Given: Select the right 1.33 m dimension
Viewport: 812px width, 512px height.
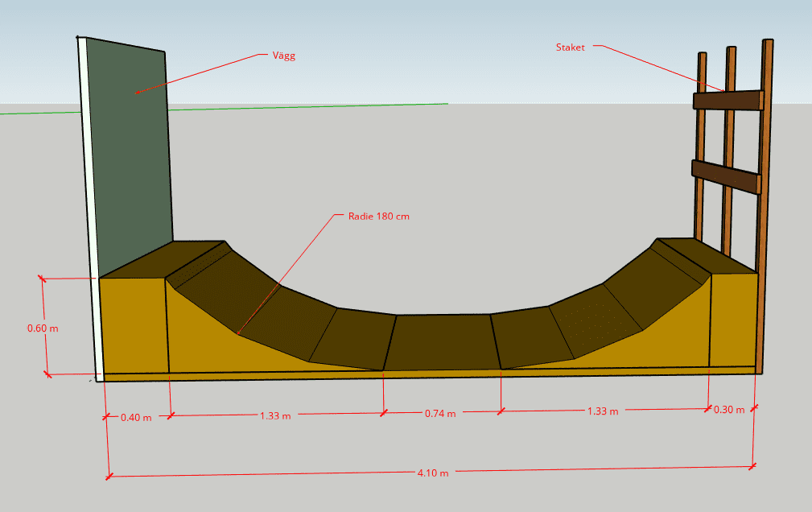Looking at the screenshot, I should [x=603, y=411].
